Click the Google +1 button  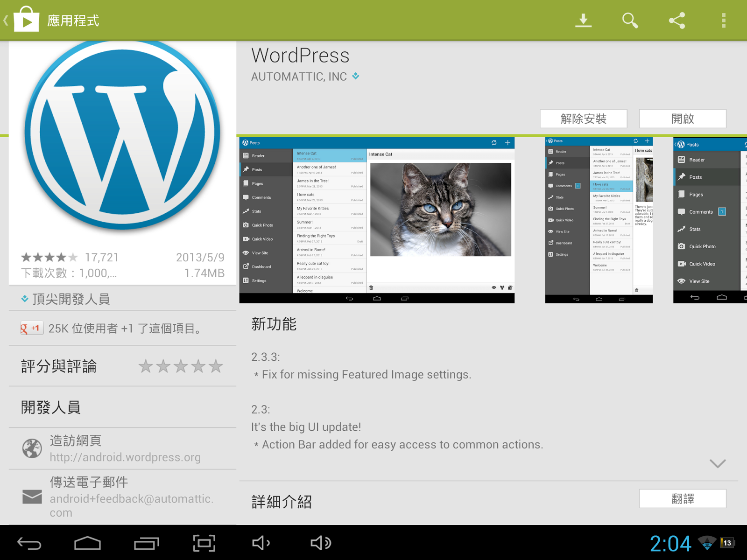click(32, 328)
